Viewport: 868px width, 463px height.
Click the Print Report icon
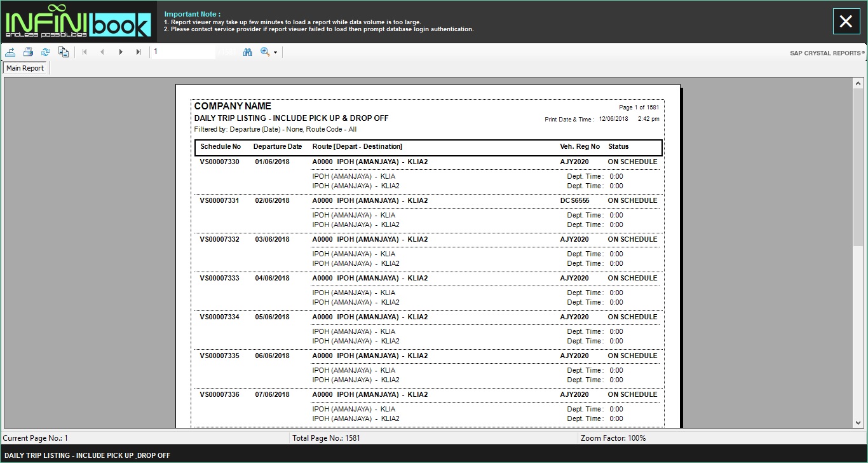pyautogui.click(x=28, y=52)
